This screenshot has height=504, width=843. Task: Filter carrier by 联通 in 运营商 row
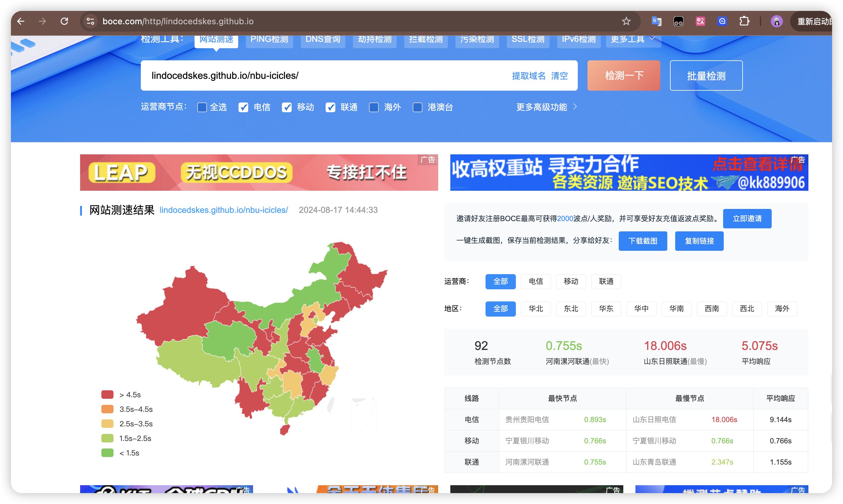tap(606, 281)
